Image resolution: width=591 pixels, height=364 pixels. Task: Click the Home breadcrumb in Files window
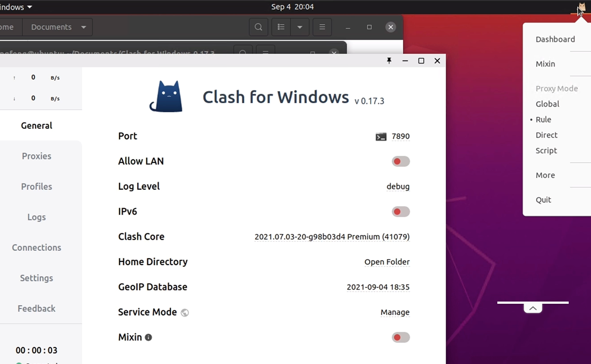tap(7, 27)
